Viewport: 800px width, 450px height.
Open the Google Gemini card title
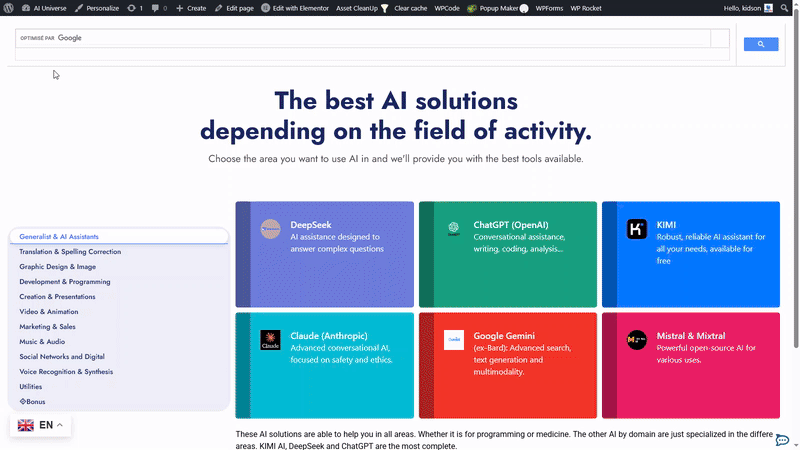point(504,336)
